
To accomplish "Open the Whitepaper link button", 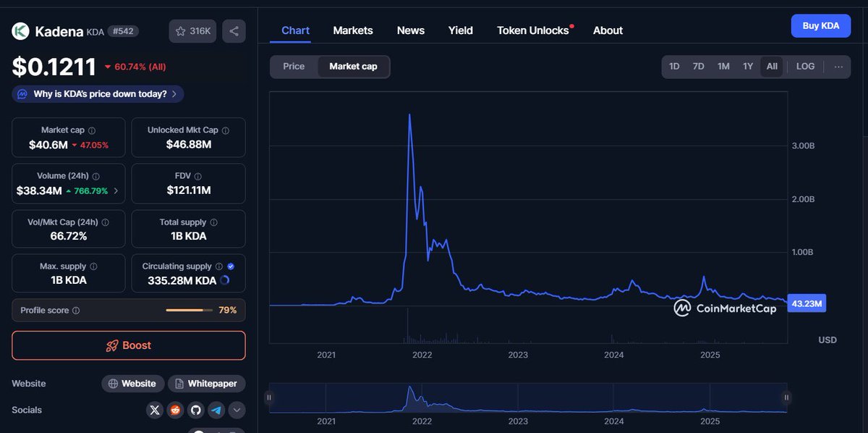I will coord(206,384).
